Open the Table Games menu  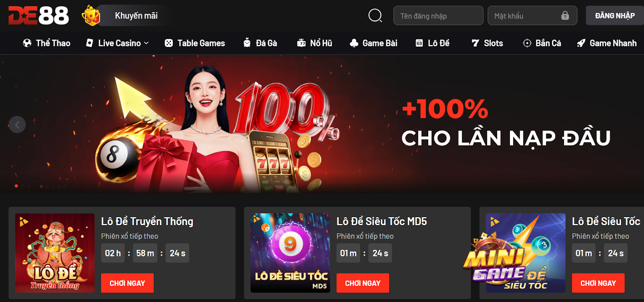click(195, 43)
